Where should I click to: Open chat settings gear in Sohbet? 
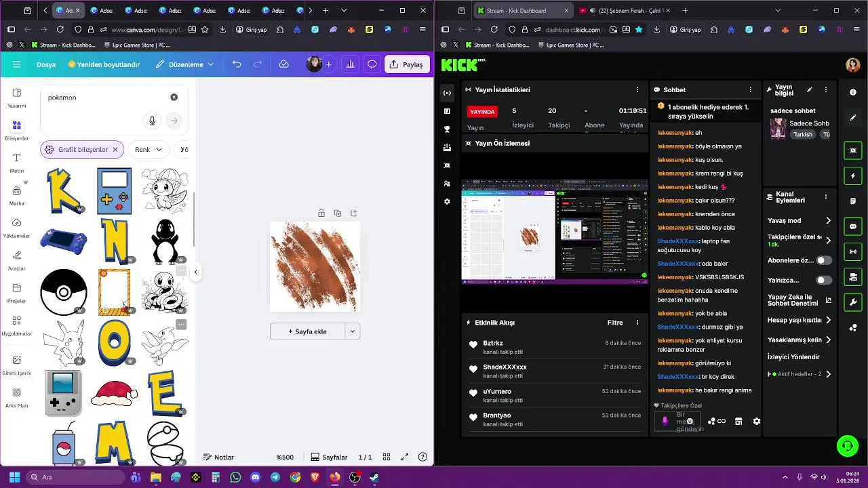point(757,421)
